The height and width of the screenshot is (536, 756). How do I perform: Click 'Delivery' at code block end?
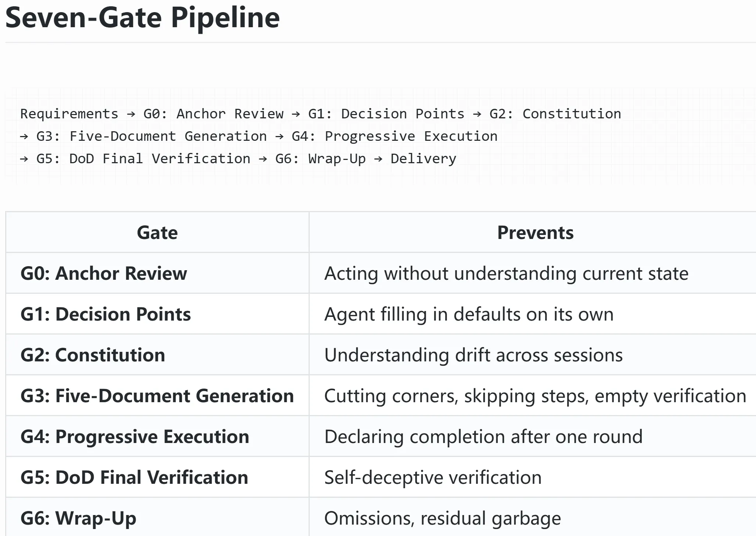[423, 159]
